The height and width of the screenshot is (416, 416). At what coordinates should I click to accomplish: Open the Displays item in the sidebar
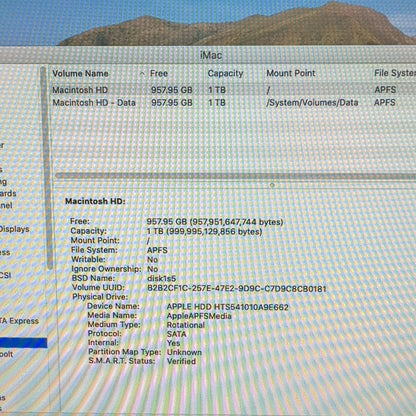click(x=14, y=229)
